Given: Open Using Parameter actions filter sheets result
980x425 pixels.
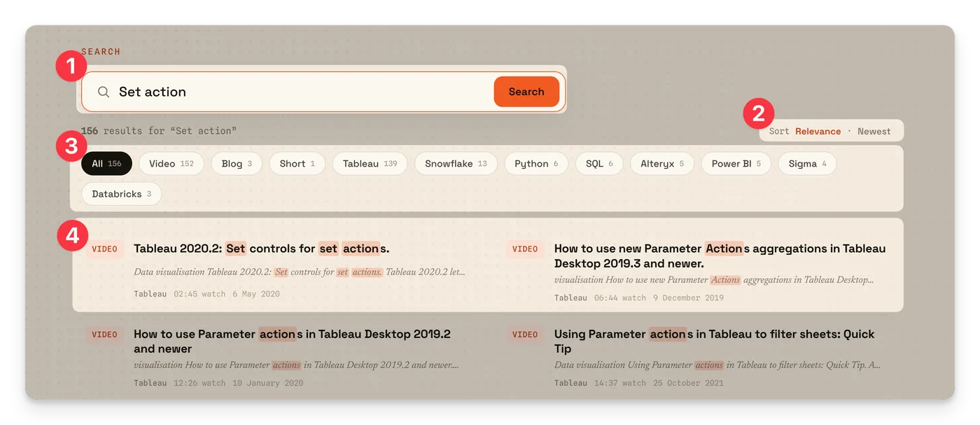Looking at the screenshot, I should [714, 341].
